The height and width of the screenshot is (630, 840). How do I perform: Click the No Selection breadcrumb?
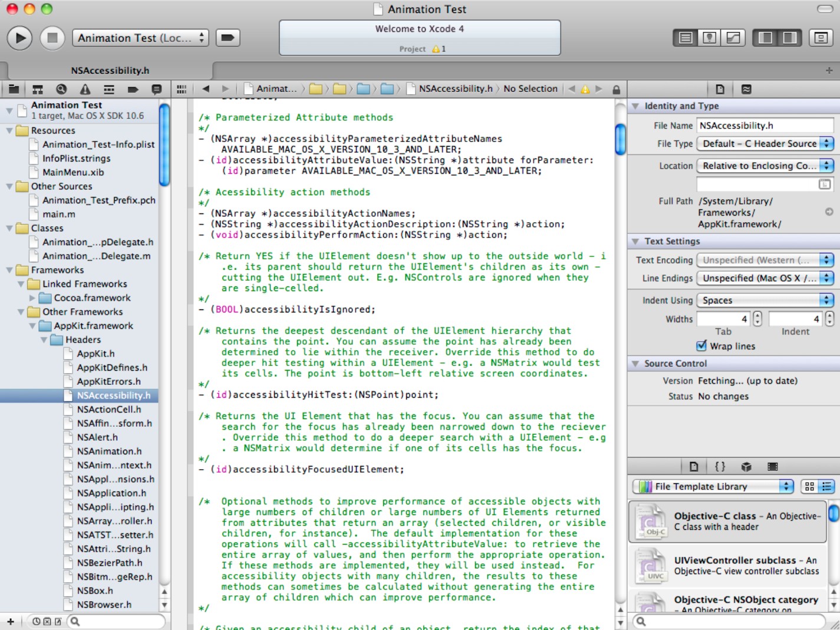(x=531, y=89)
